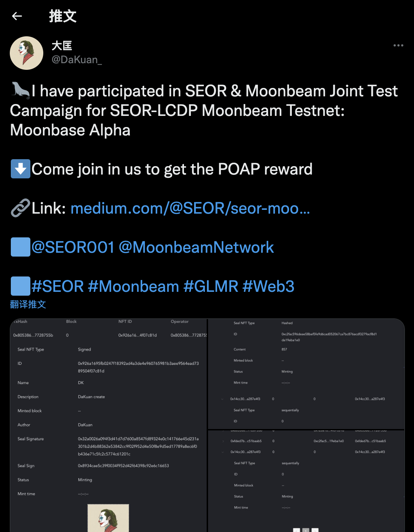Open the Signed Seal NFT details screenshot
Viewport: 414px width, 532px height.
[108, 419]
